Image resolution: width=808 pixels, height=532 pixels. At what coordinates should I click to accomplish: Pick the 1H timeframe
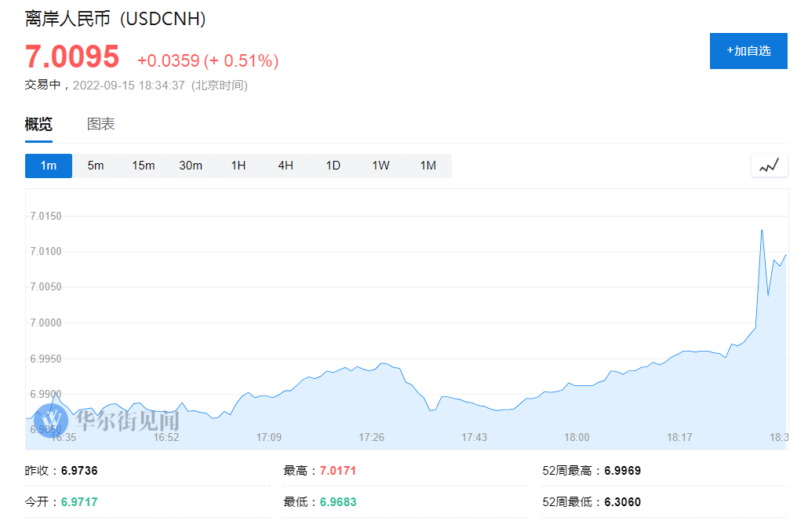(x=238, y=166)
